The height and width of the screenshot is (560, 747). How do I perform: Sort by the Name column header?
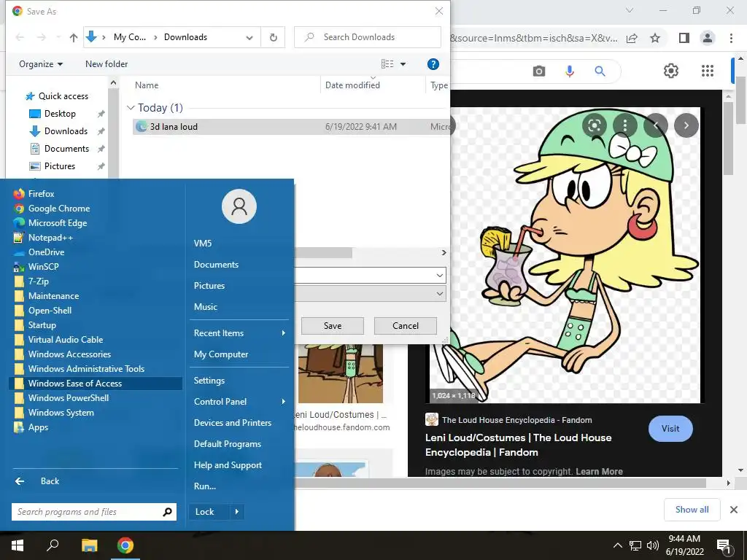147,85
